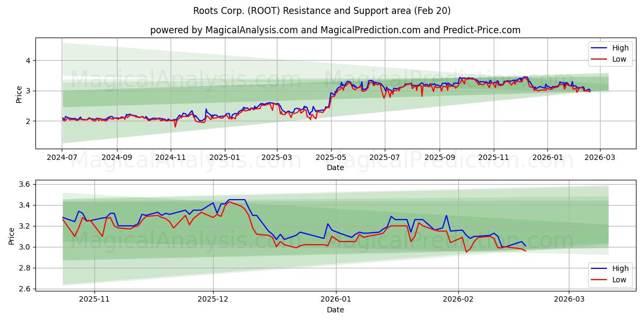644x322 pixels.
Task: Click the top chart '2024-07' date tick label
Action: point(62,158)
